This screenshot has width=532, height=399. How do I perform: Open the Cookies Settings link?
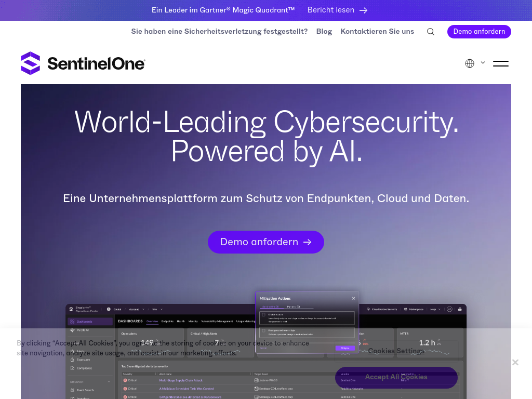coord(396,351)
